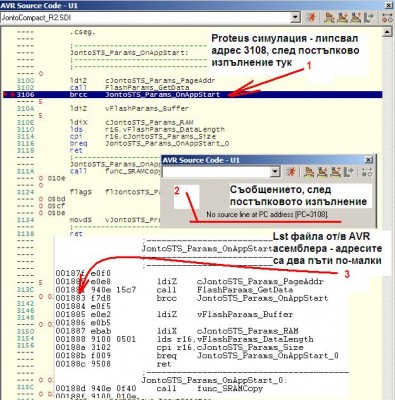Click lst line 00188b breq
The width and height of the screenshot is (395, 400).
tap(197, 356)
